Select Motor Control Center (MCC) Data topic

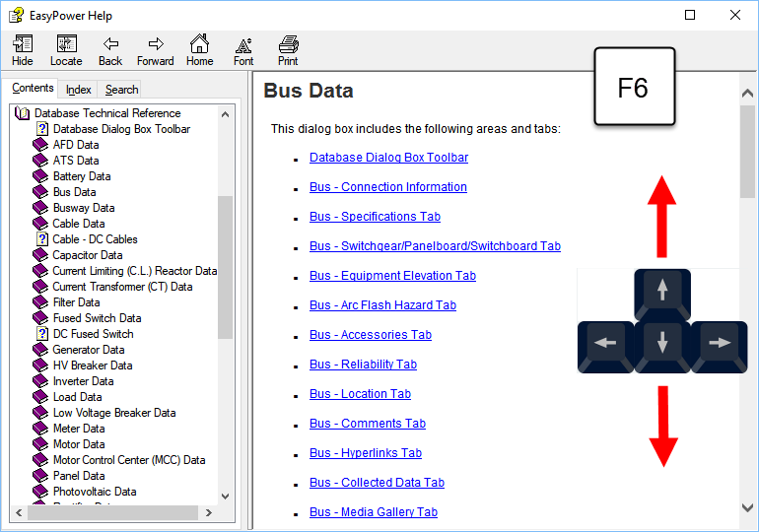(x=128, y=460)
